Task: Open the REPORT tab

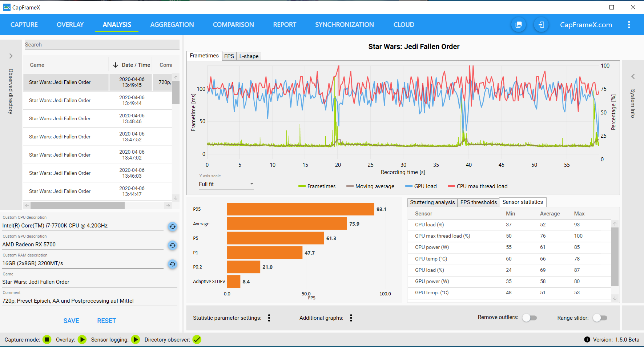Action: 285,25
